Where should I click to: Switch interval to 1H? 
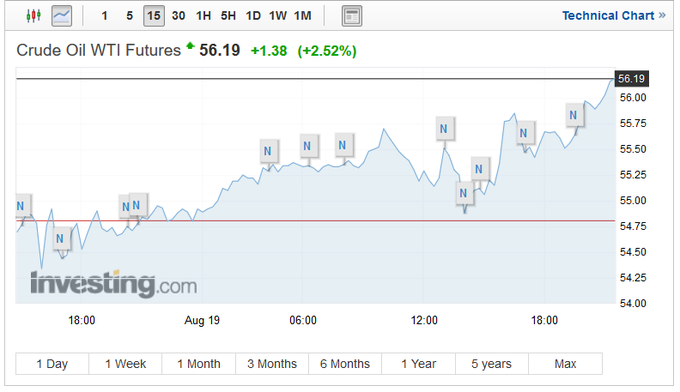click(203, 16)
